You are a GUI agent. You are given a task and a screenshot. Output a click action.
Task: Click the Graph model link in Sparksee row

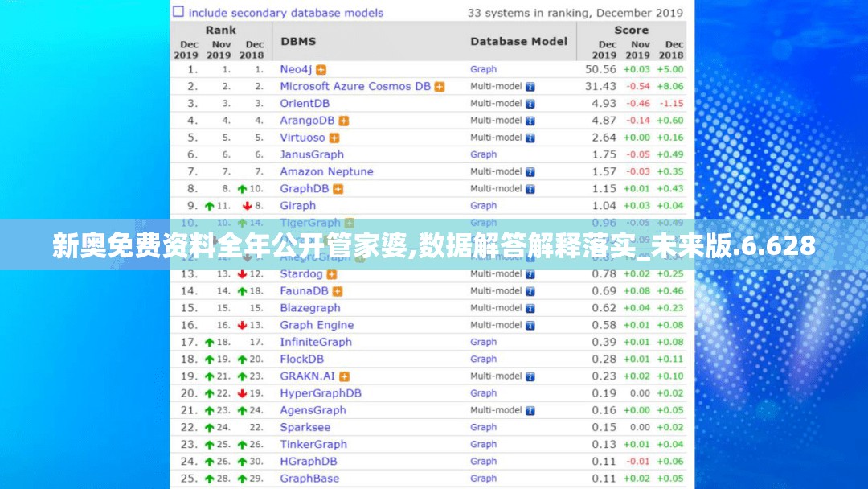point(483,428)
